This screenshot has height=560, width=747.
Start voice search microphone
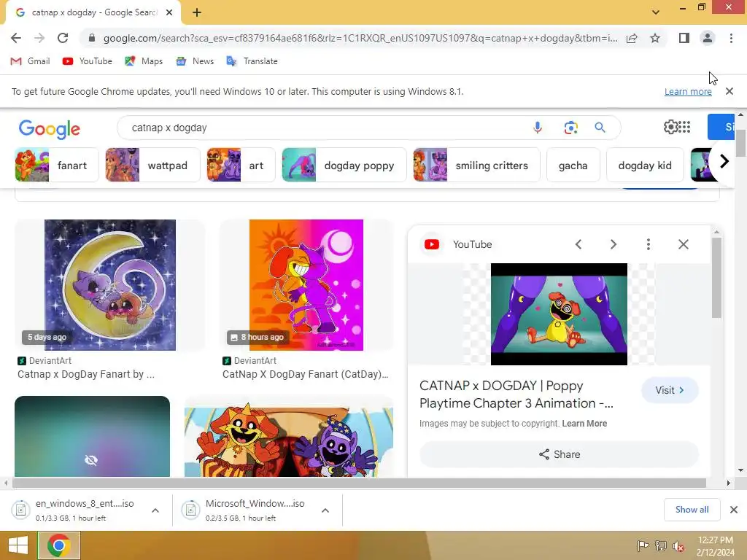pos(538,127)
